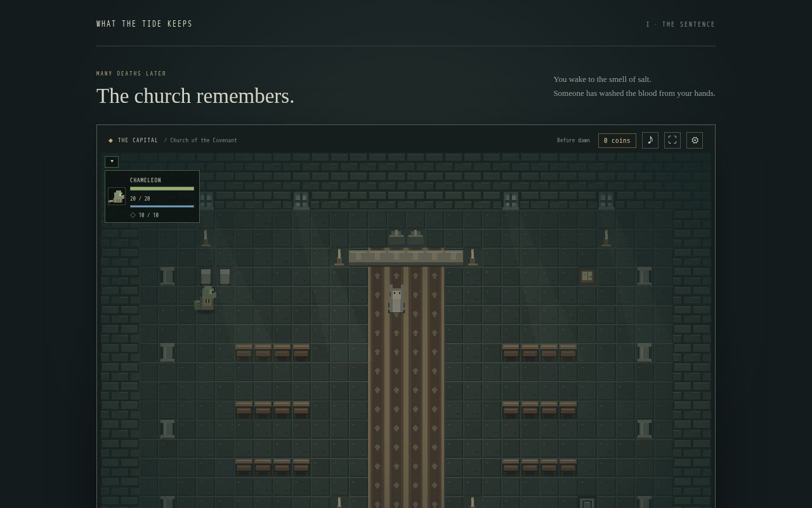Click the stone altar table
This screenshot has height=508, width=812.
click(x=406, y=257)
